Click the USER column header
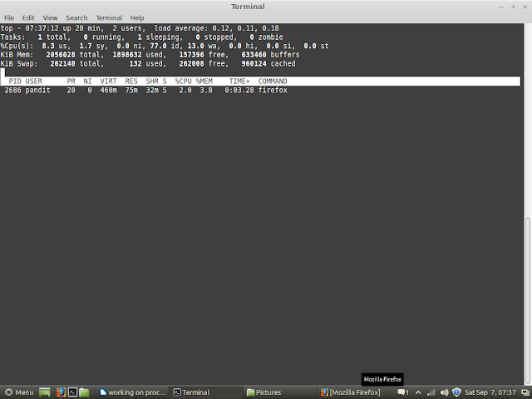This screenshot has height=399, width=532. coord(34,81)
